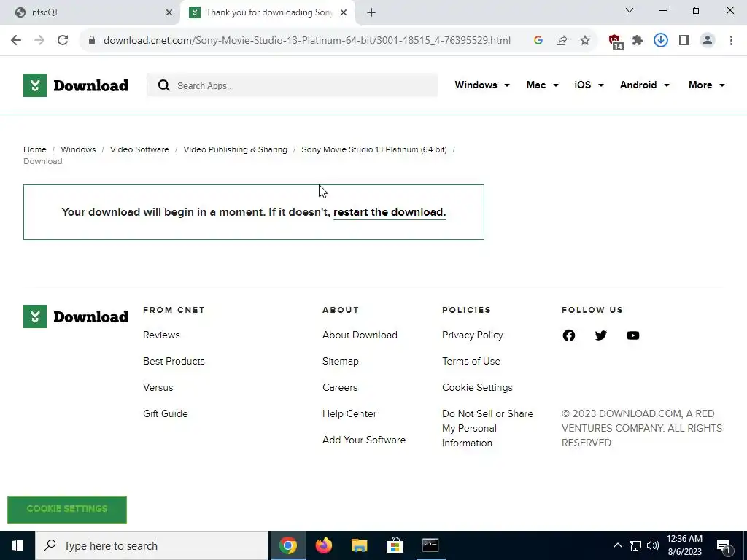Open Help Center link

[x=349, y=414]
